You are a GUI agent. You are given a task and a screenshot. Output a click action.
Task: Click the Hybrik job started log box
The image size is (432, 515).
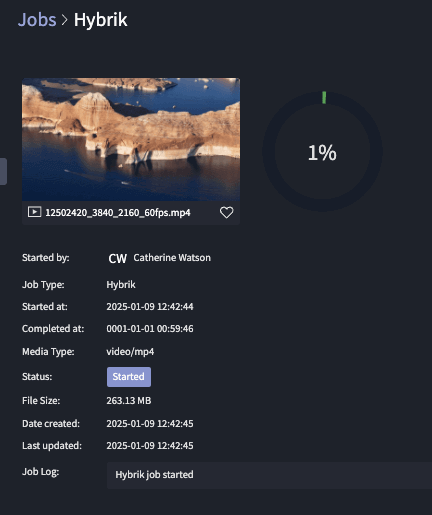(269, 475)
